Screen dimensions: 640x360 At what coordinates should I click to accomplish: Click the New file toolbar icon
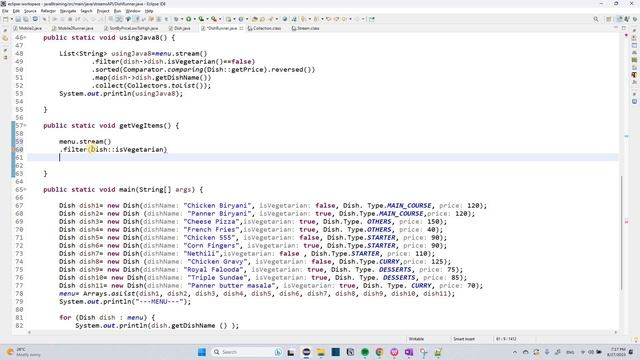tap(5, 19)
